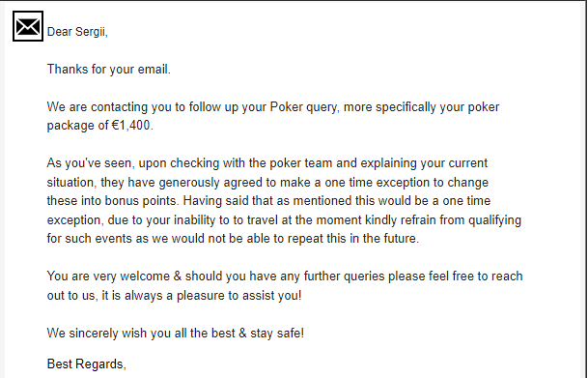Click the envelope mail icon

[x=28, y=26]
